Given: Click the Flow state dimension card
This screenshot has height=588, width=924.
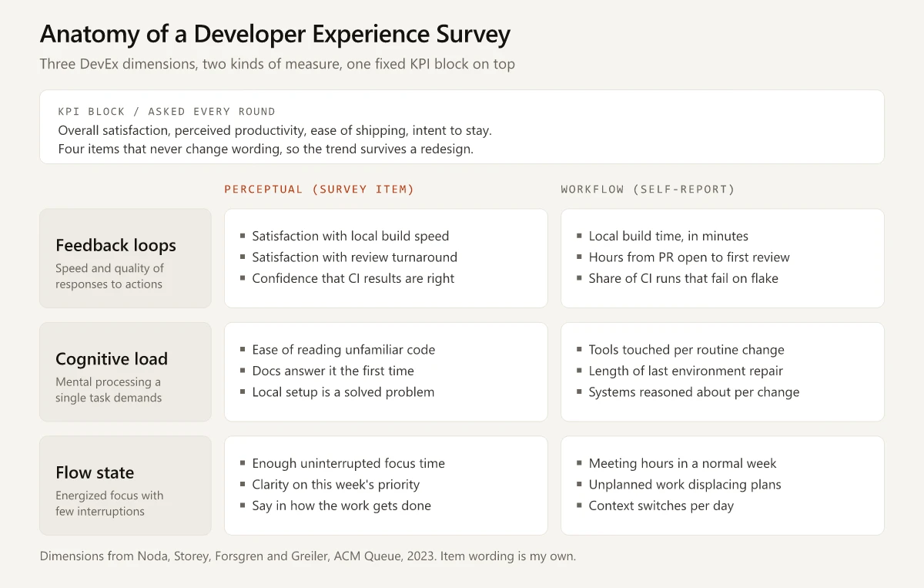Looking at the screenshot, I should [x=126, y=486].
